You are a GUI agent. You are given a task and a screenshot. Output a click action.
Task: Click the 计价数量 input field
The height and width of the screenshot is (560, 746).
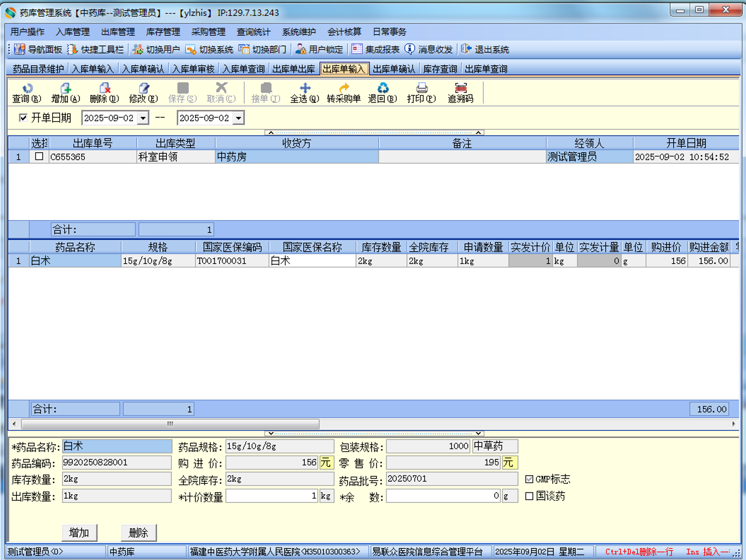click(x=272, y=496)
